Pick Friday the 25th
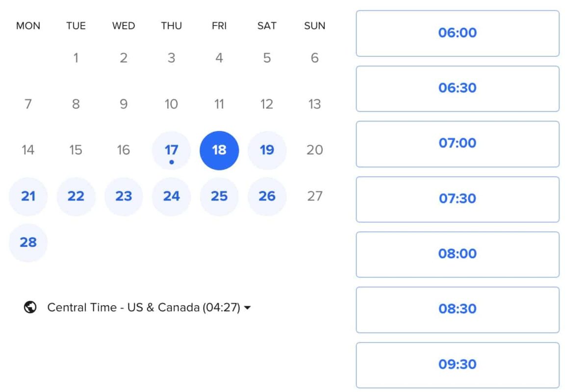Viewport: 586px width, 392px height. 219,196
